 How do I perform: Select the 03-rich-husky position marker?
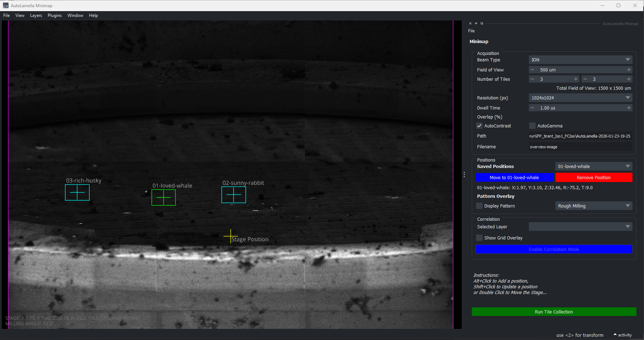(77, 193)
